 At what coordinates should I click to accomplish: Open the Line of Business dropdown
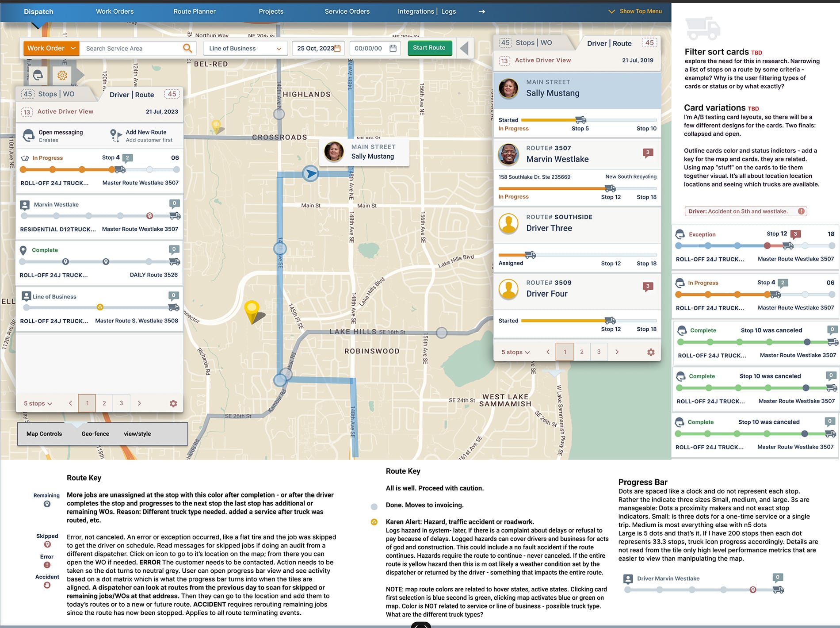(245, 48)
